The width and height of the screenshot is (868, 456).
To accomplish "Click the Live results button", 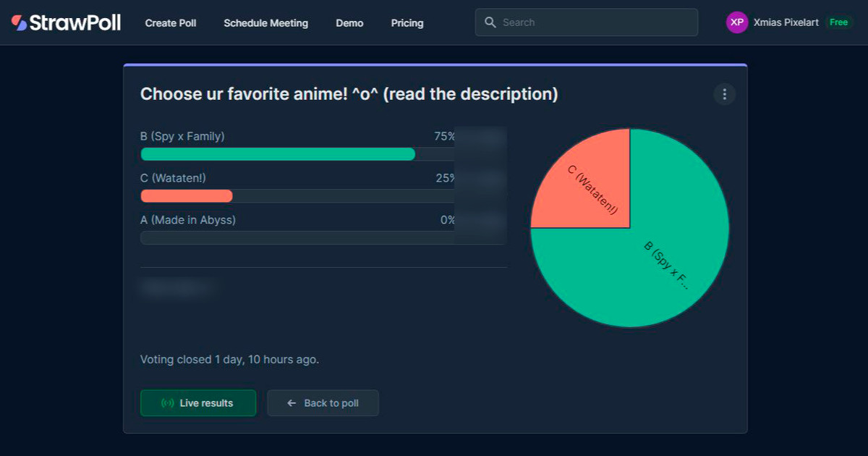I will pos(198,403).
